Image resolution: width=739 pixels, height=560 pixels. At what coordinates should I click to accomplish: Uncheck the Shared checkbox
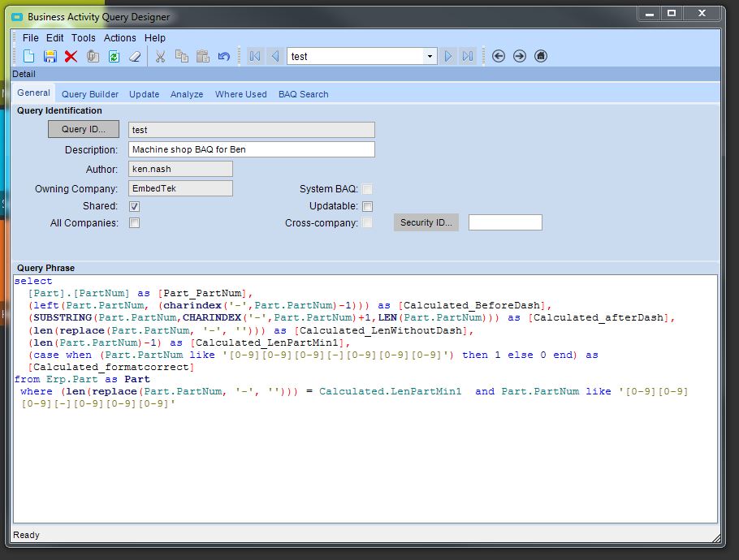(135, 206)
